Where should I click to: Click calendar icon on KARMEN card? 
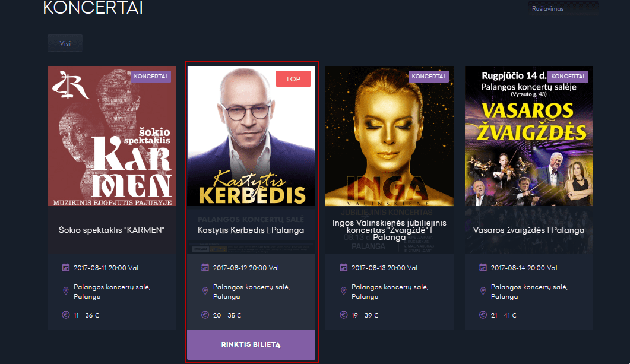(65, 268)
